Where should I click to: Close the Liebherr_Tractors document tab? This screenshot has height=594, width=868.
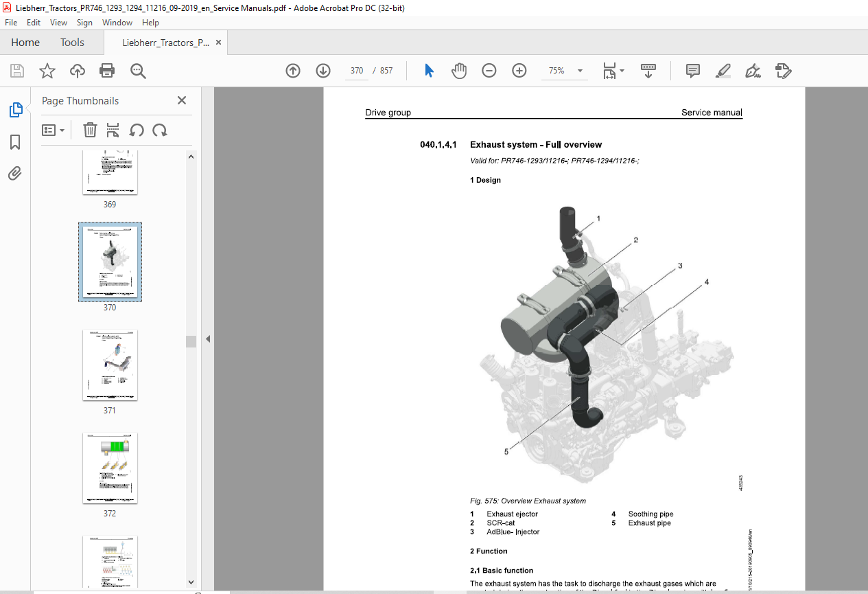(219, 43)
